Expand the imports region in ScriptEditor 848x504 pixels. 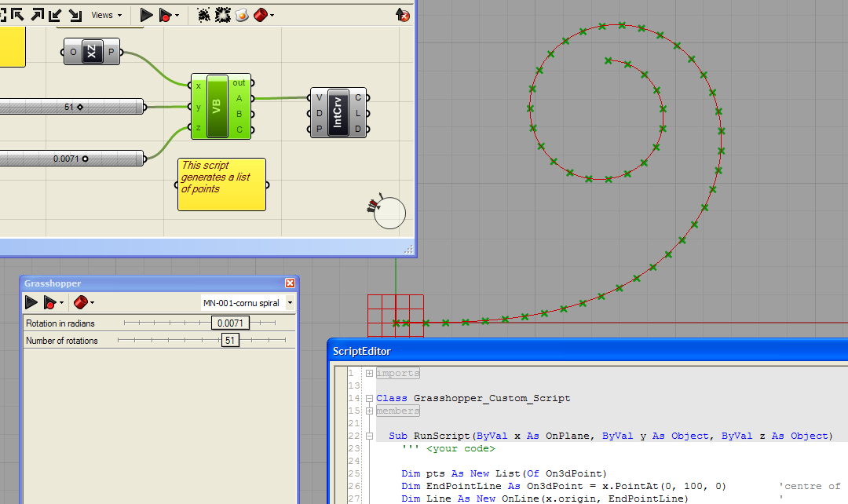(368, 373)
